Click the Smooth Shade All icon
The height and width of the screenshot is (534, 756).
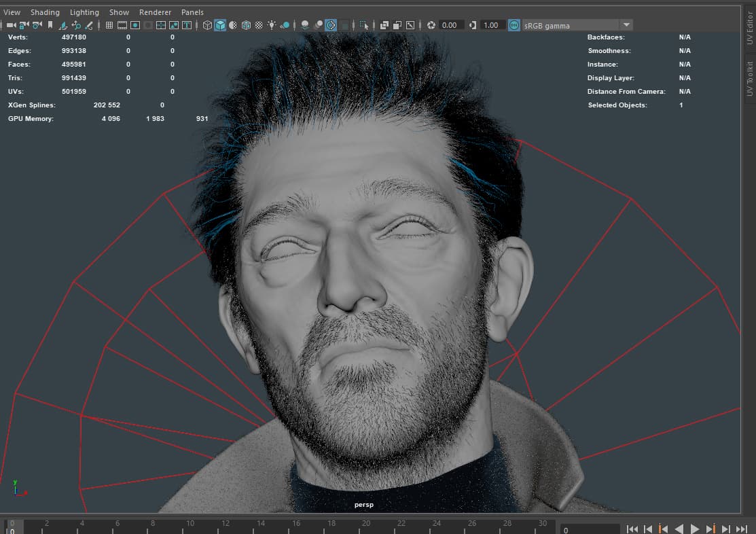(220, 25)
